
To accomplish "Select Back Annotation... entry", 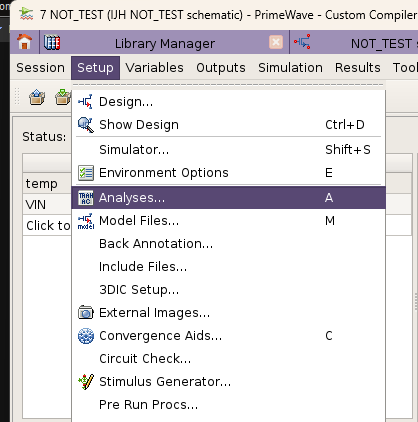I will click(228, 244).
